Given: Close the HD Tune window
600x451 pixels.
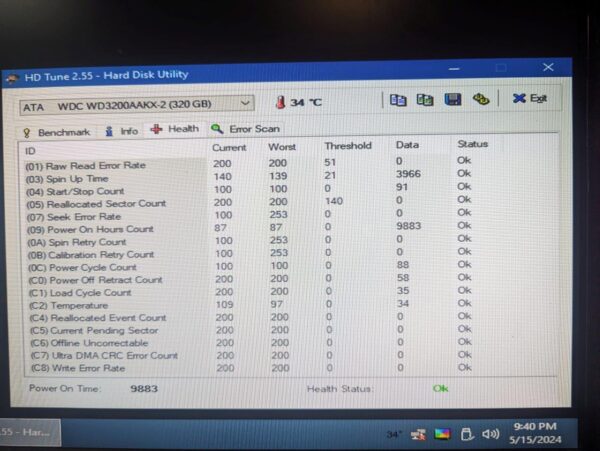Looking at the screenshot, I should point(548,67).
